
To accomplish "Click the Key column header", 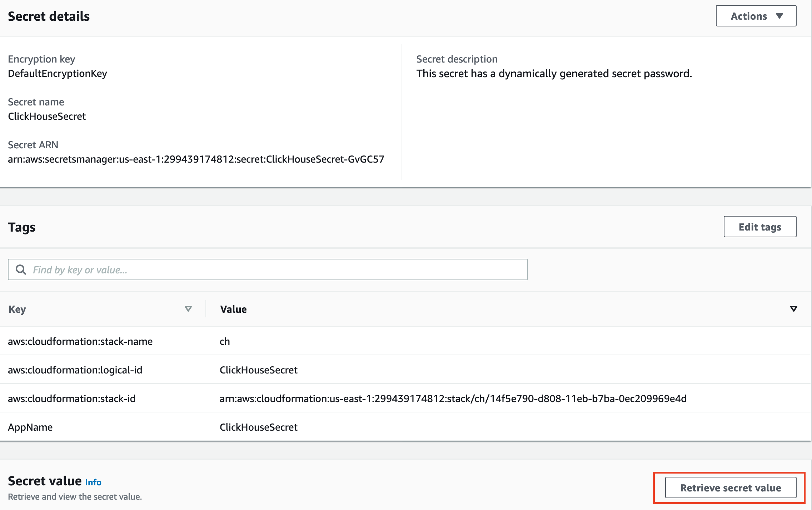I will (17, 309).
